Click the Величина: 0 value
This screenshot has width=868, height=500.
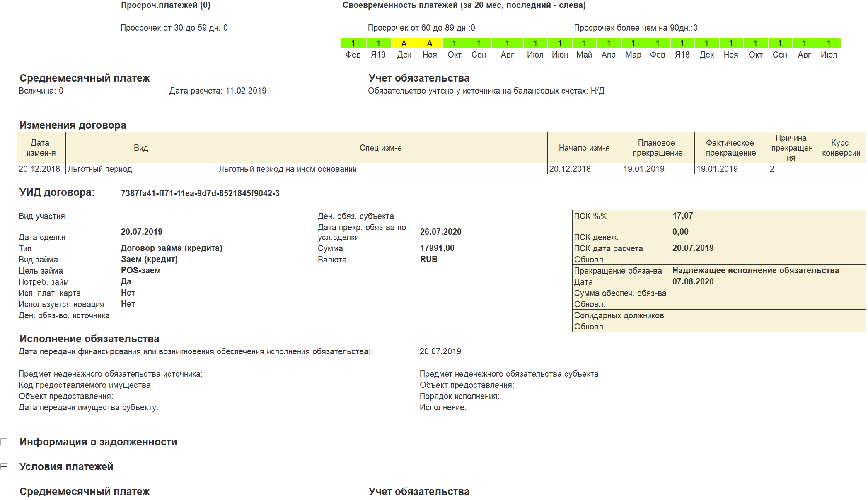point(41,91)
